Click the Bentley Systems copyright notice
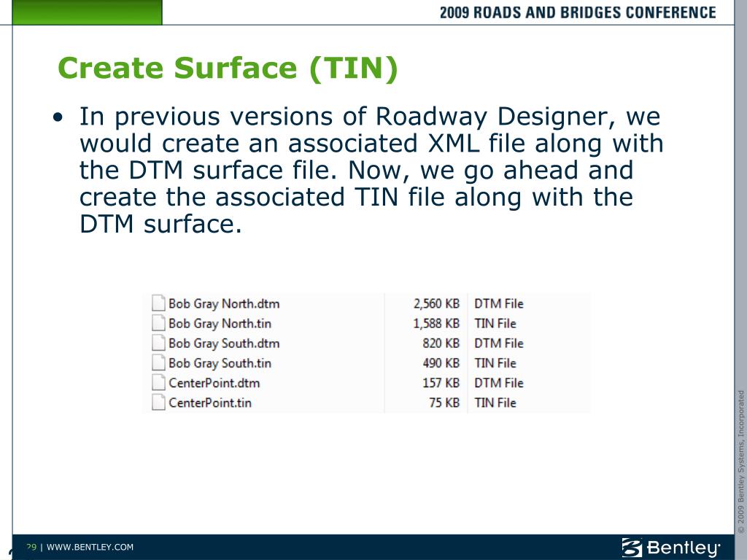The width and height of the screenshot is (747, 560). click(x=740, y=462)
